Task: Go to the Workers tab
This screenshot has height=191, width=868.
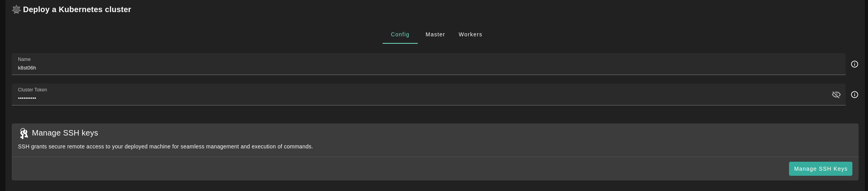Action: (x=470, y=34)
